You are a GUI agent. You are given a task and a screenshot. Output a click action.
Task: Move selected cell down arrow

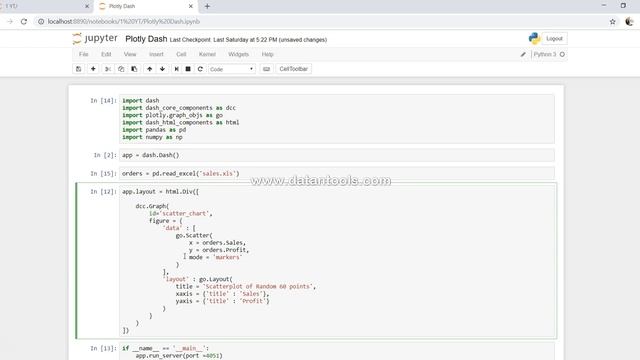pyautogui.click(x=162, y=69)
